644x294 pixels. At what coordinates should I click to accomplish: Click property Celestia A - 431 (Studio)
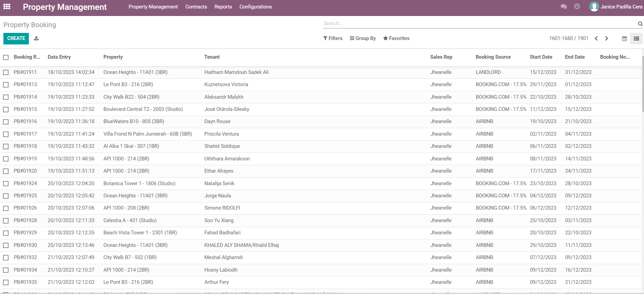(130, 220)
